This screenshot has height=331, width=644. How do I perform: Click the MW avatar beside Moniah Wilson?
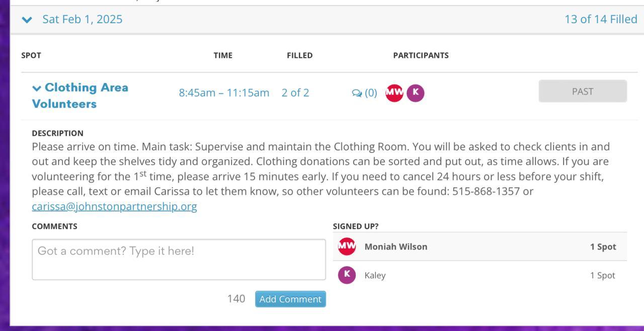point(347,246)
